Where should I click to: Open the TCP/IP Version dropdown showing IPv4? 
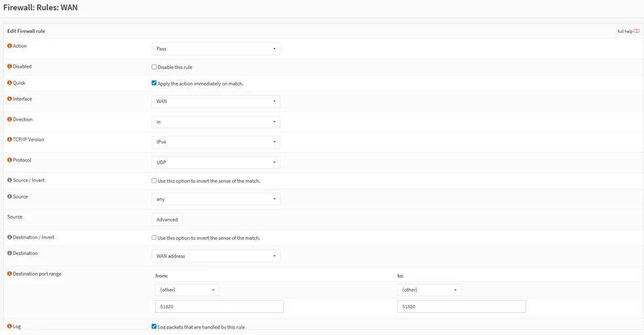coord(216,142)
